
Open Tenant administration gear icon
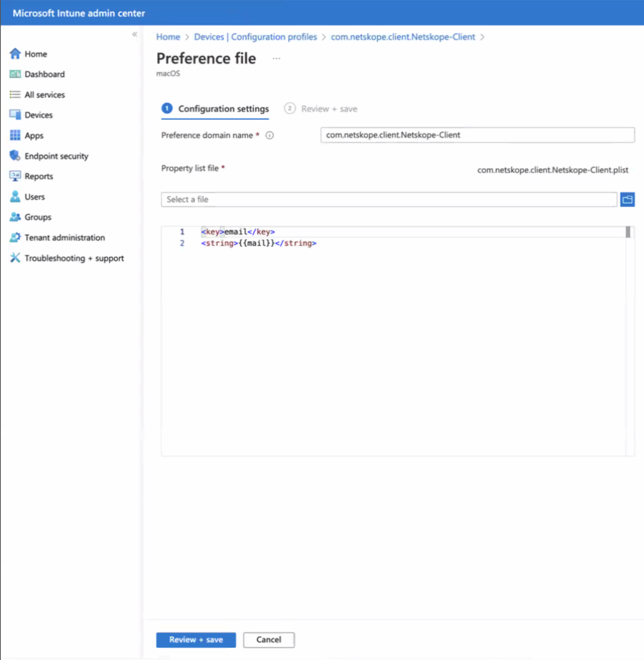pos(15,237)
